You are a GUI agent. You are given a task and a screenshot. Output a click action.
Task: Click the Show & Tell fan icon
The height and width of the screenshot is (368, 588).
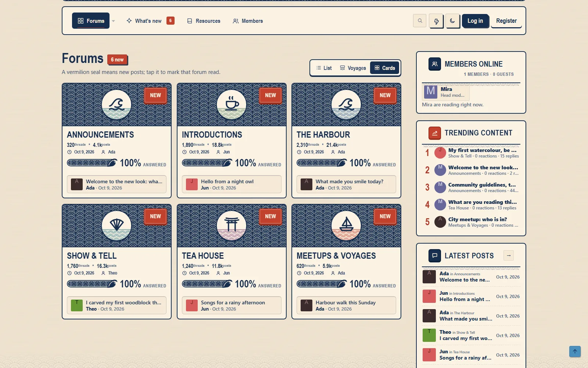tap(116, 226)
